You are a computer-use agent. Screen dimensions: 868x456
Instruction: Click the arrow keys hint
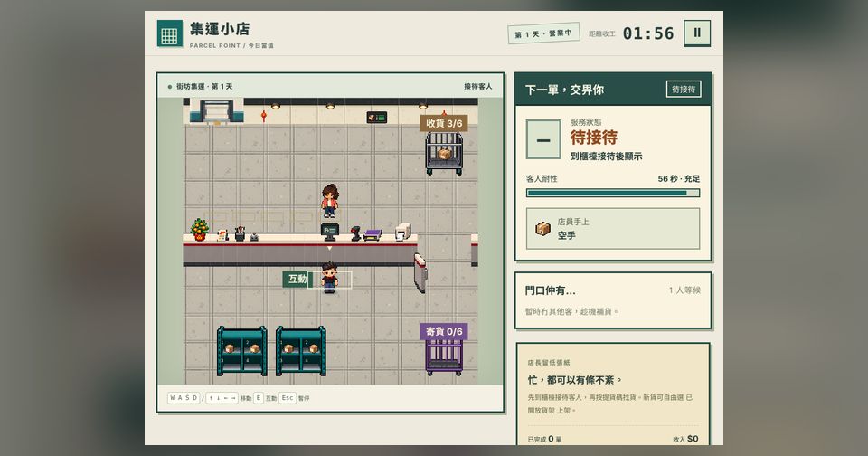222,398
